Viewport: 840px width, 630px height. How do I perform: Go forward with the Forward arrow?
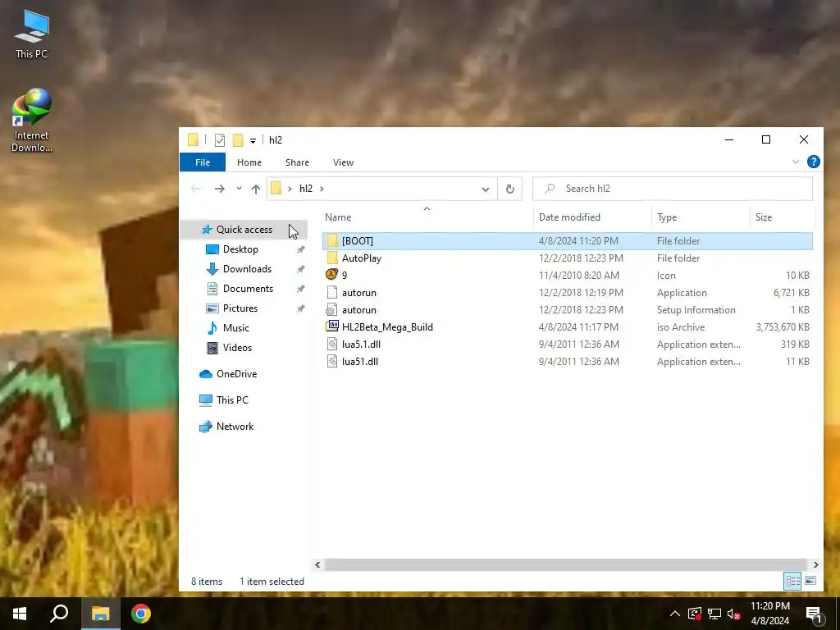[220, 189]
